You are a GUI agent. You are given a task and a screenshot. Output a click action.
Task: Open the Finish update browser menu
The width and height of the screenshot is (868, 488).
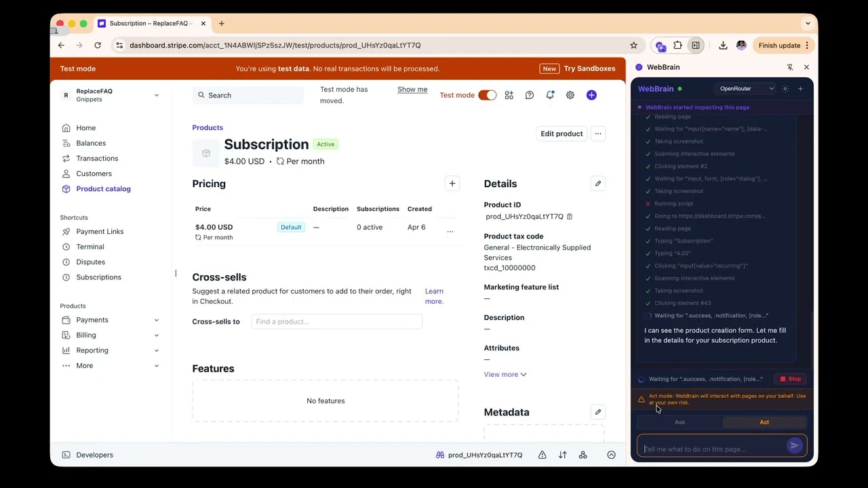pos(785,45)
